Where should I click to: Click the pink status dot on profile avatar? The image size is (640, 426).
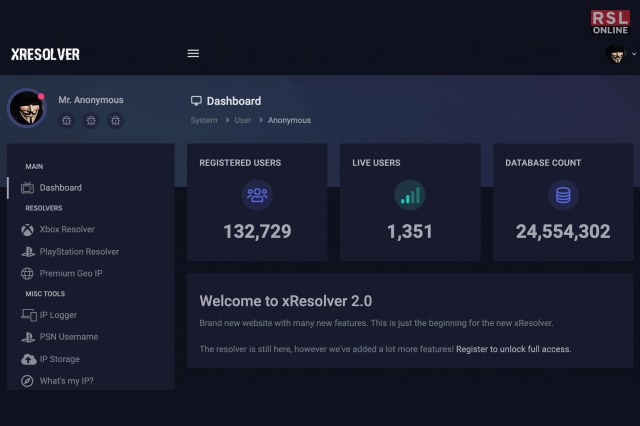point(41,96)
